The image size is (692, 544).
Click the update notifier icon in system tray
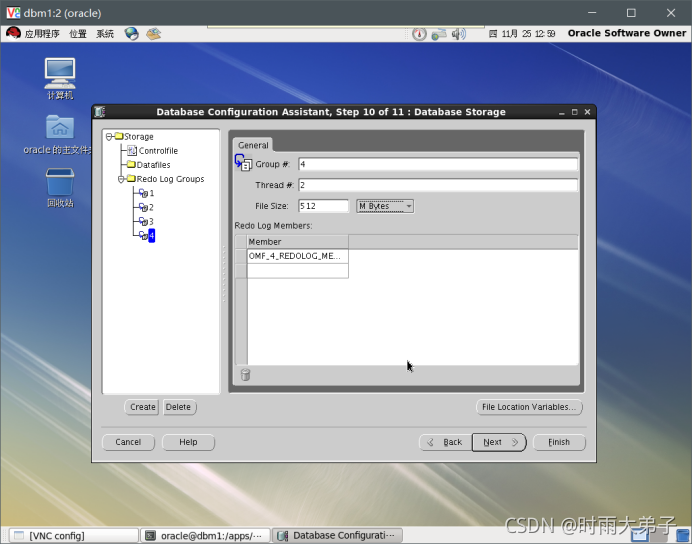419,34
